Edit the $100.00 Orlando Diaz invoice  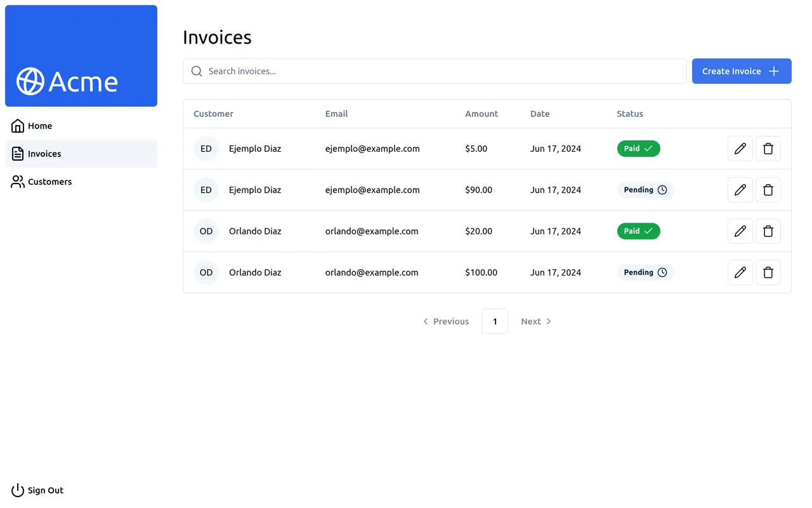(x=740, y=272)
